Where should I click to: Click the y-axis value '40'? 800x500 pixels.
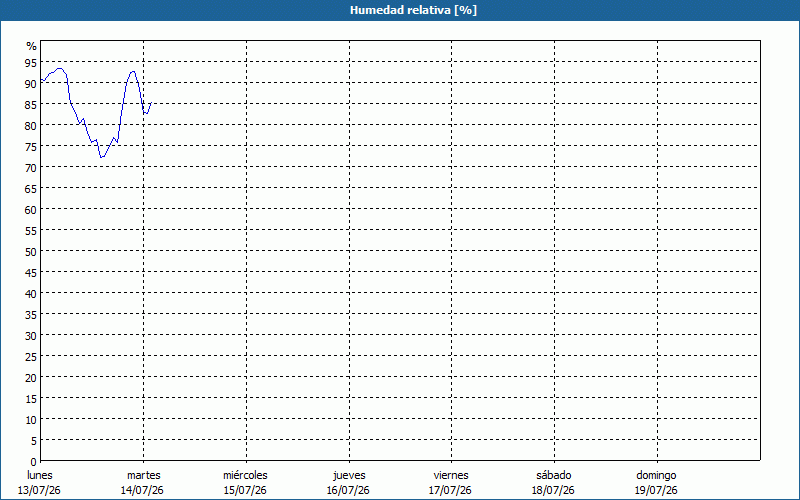[x=31, y=294]
